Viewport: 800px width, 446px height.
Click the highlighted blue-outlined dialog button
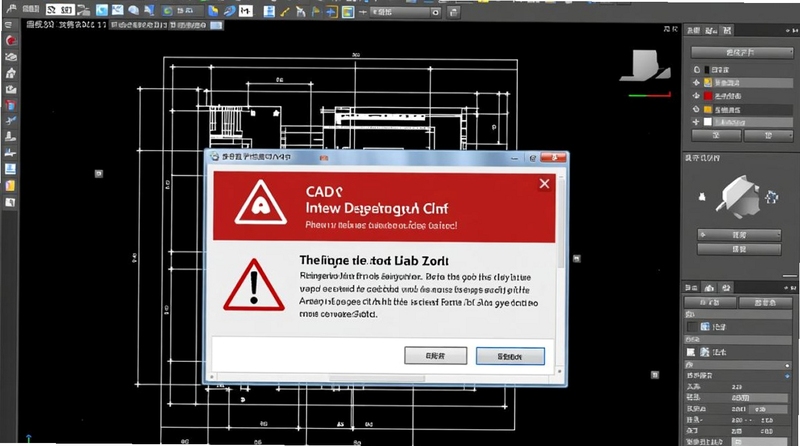point(510,356)
